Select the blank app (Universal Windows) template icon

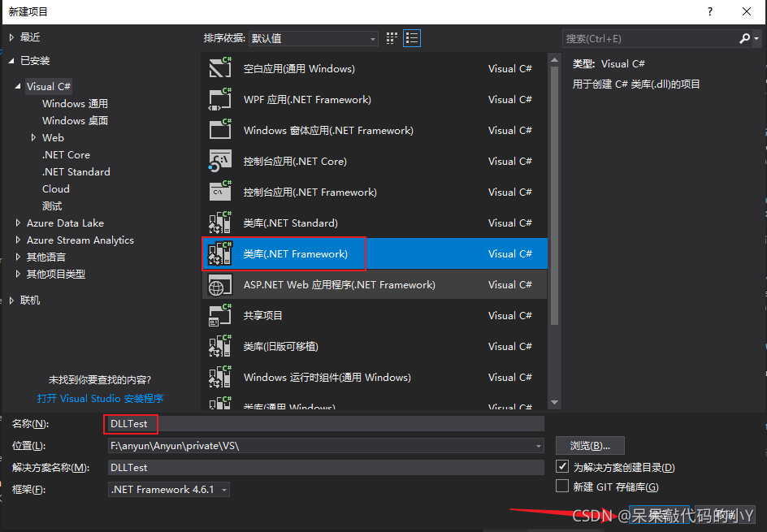(x=220, y=68)
